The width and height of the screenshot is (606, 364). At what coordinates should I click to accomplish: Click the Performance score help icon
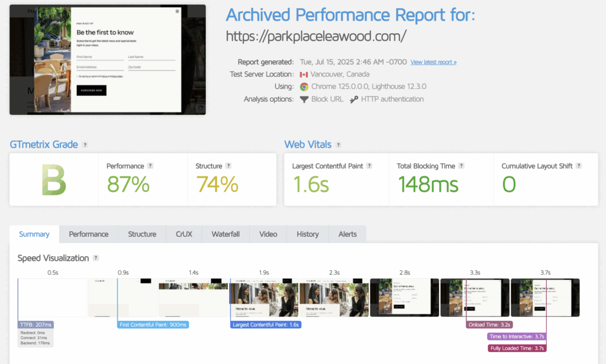pyautogui.click(x=150, y=166)
